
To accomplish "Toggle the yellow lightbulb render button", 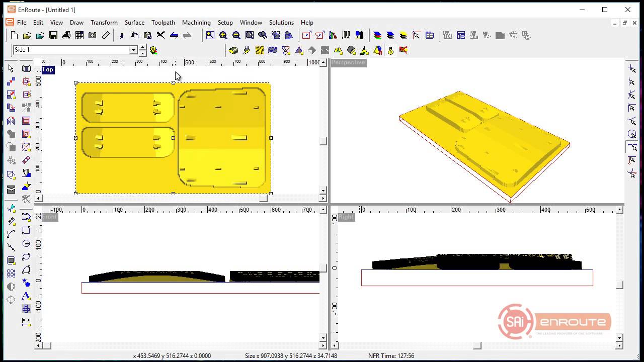I will pos(390,50).
